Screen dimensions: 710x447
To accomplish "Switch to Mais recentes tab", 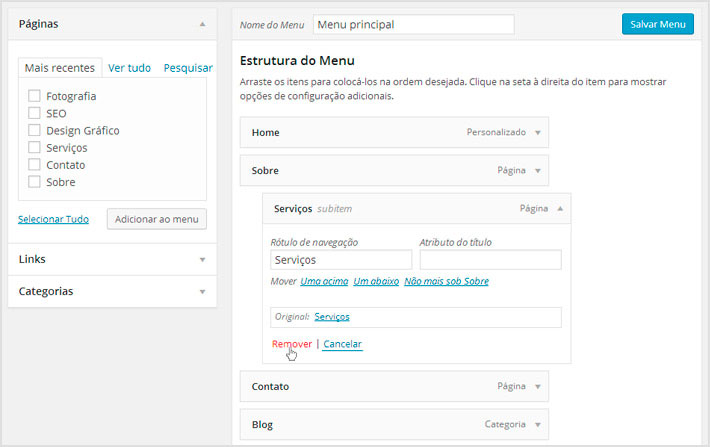I will (60, 68).
